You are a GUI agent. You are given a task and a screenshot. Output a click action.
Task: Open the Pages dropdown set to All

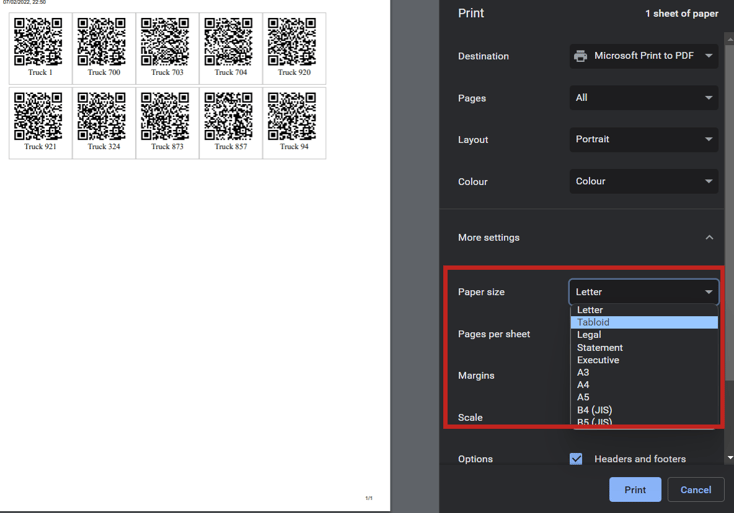[644, 98]
